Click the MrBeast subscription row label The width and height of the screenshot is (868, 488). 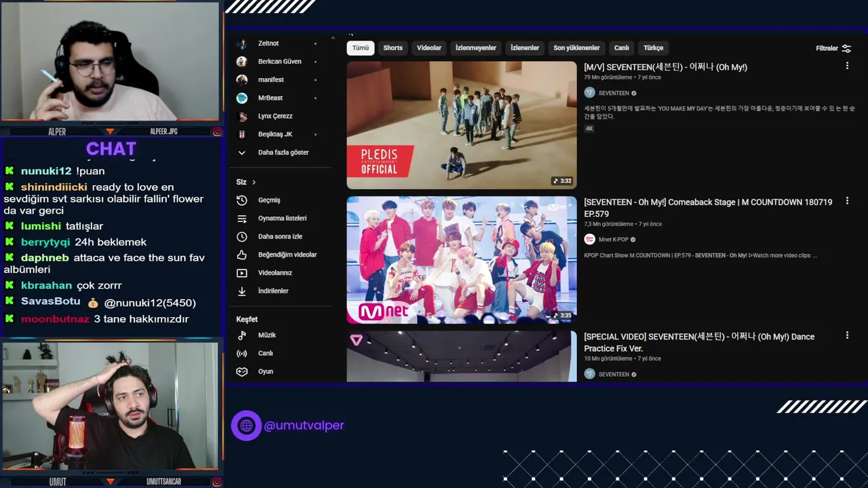tap(271, 98)
